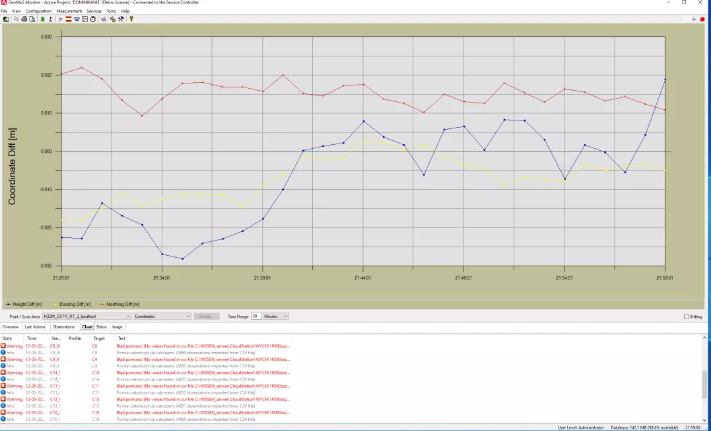The height and width of the screenshot is (431, 711).
Task: Switch to the Observations tab
Action: click(64, 326)
